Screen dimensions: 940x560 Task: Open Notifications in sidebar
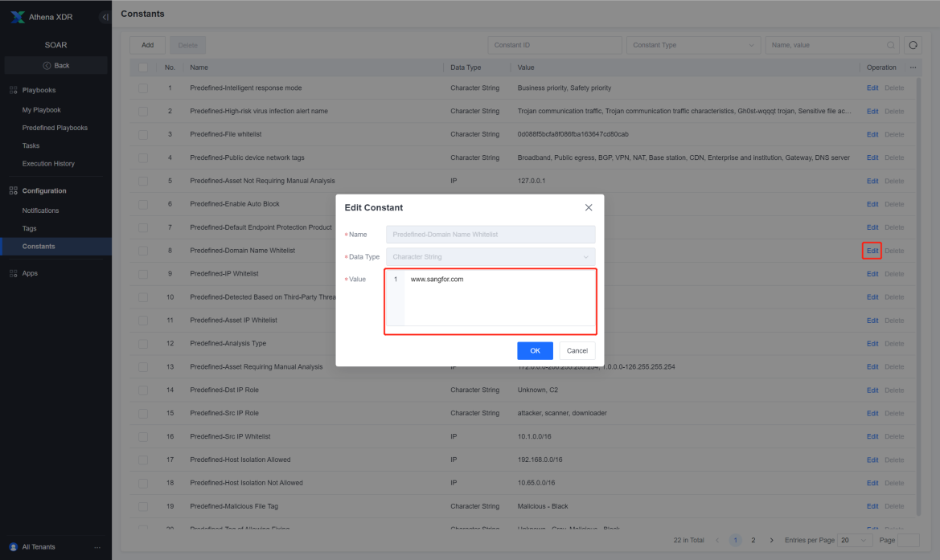coord(40,211)
